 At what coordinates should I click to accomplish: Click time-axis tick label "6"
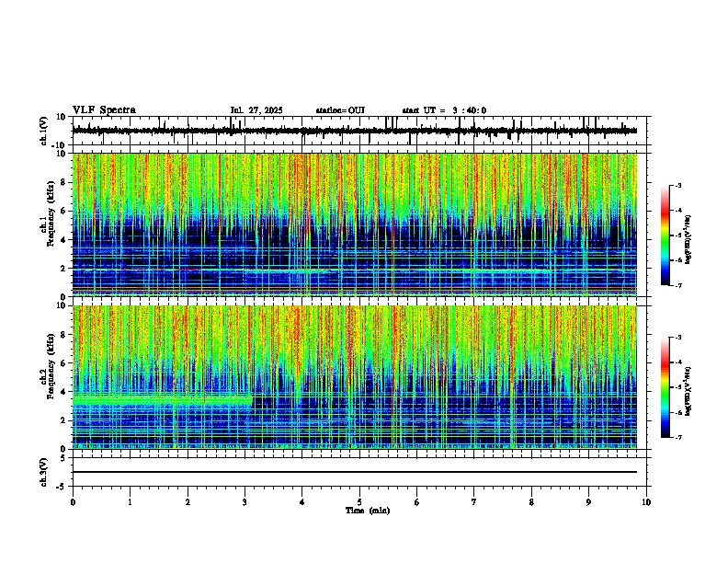(x=417, y=502)
